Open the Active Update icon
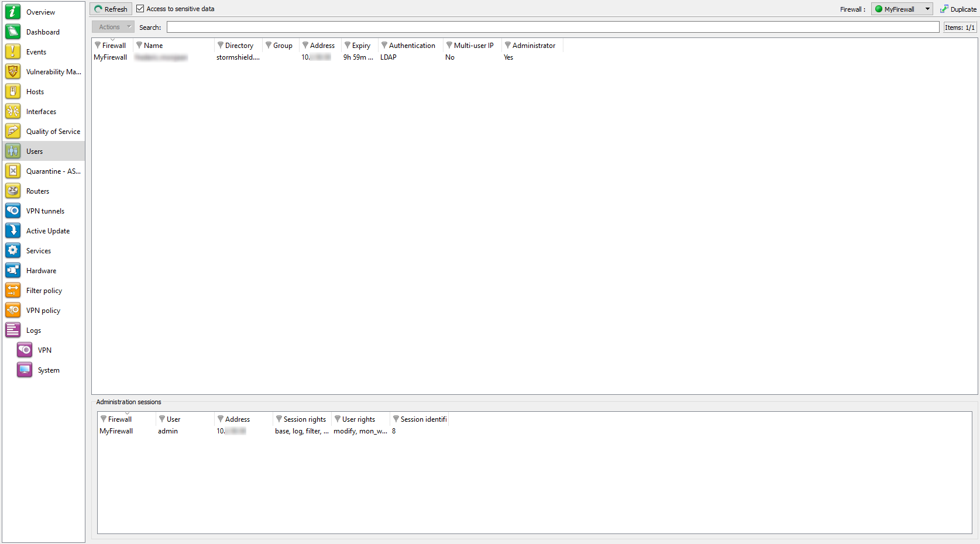 click(13, 230)
